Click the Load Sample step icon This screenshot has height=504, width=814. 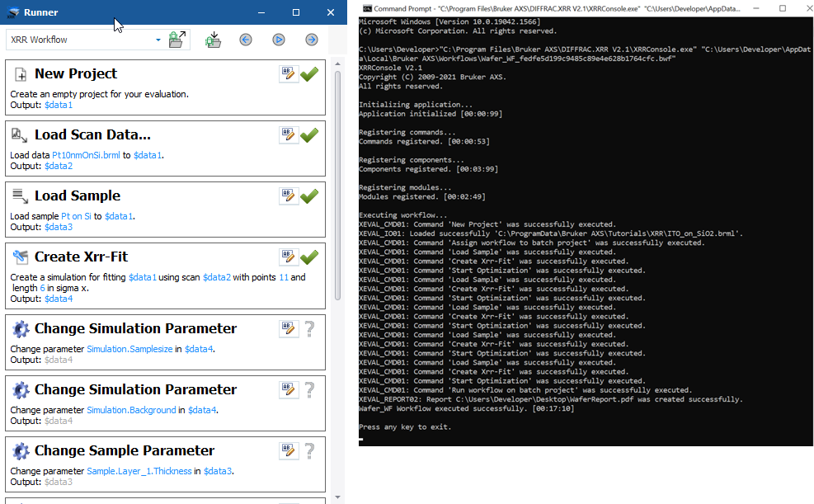point(20,196)
